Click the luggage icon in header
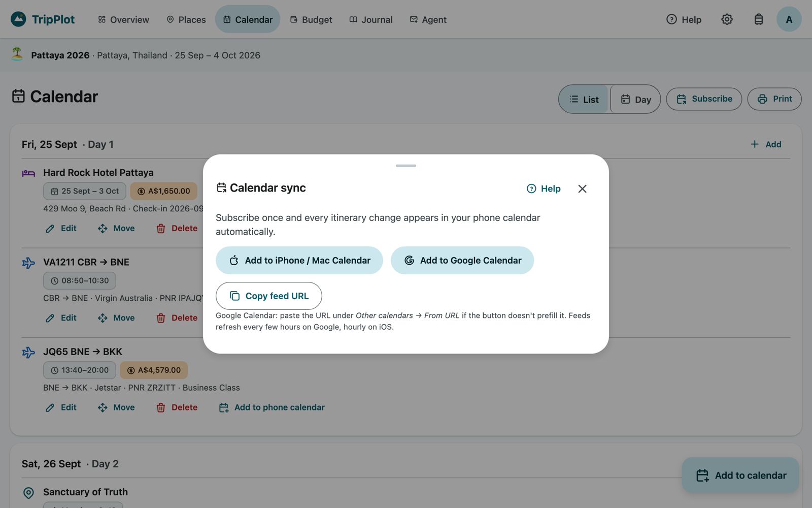 [758, 19]
